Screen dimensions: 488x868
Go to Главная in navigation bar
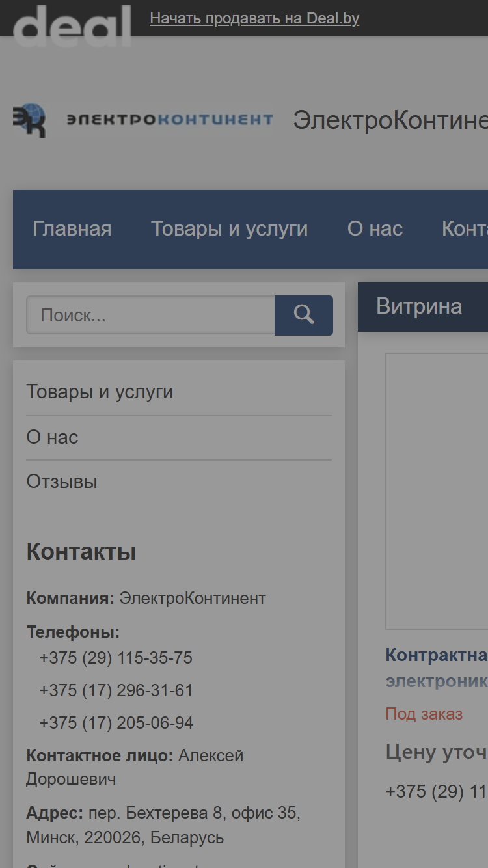pyautogui.click(x=72, y=229)
